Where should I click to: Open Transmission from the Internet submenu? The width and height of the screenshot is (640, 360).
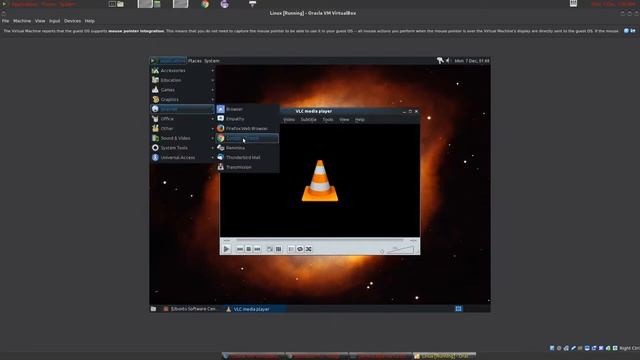point(247,167)
